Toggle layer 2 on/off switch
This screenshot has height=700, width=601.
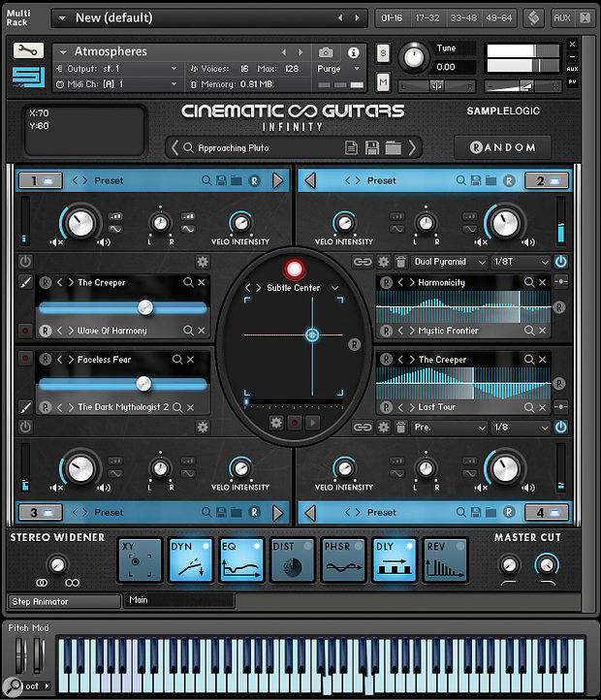coord(547,180)
